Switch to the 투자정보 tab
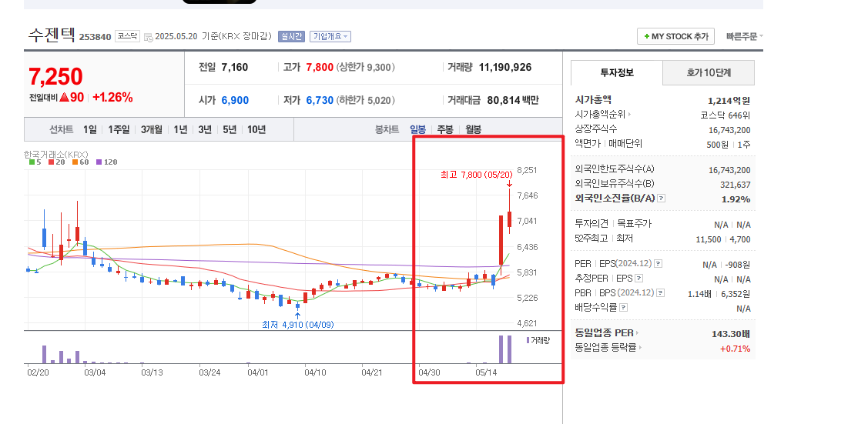 (617, 72)
